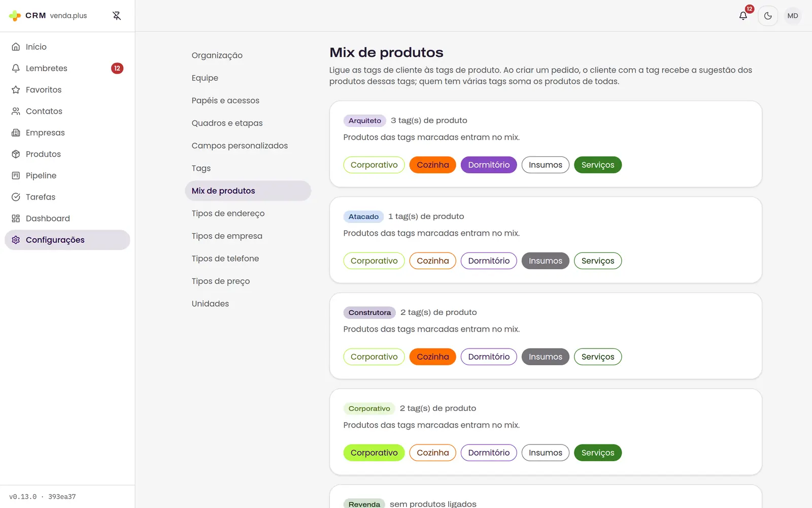Disable Corporativo tag in Corporativo card
812x508 pixels.
click(374, 453)
